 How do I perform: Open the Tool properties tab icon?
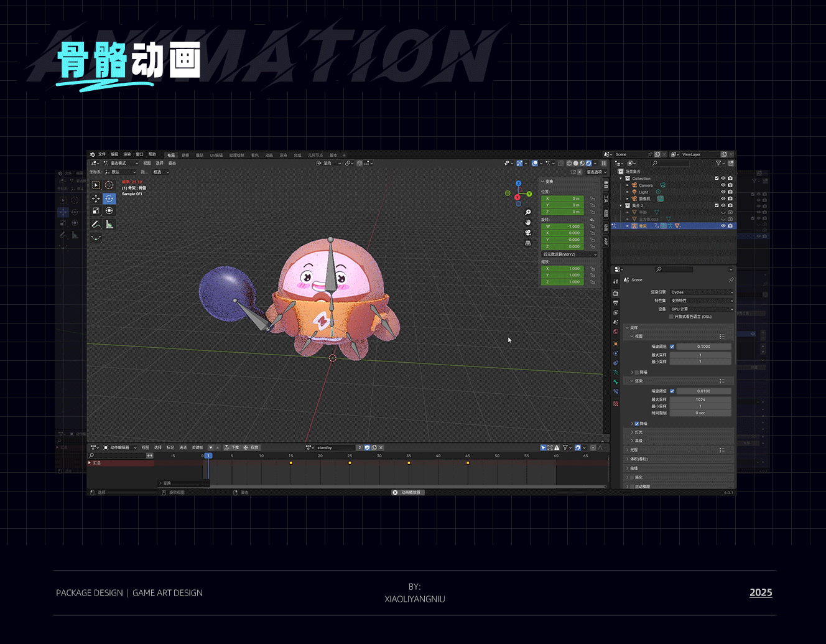[616, 282]
